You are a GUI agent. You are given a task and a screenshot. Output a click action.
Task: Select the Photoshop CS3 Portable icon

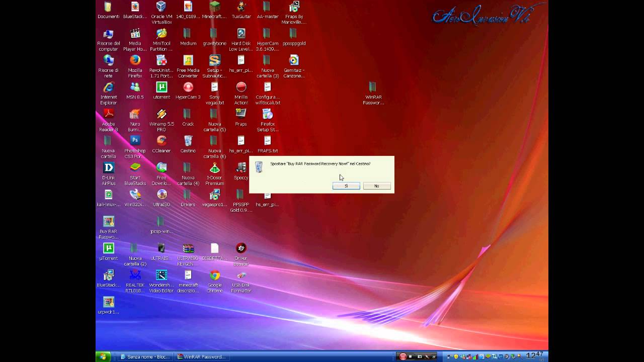[135, 147]
